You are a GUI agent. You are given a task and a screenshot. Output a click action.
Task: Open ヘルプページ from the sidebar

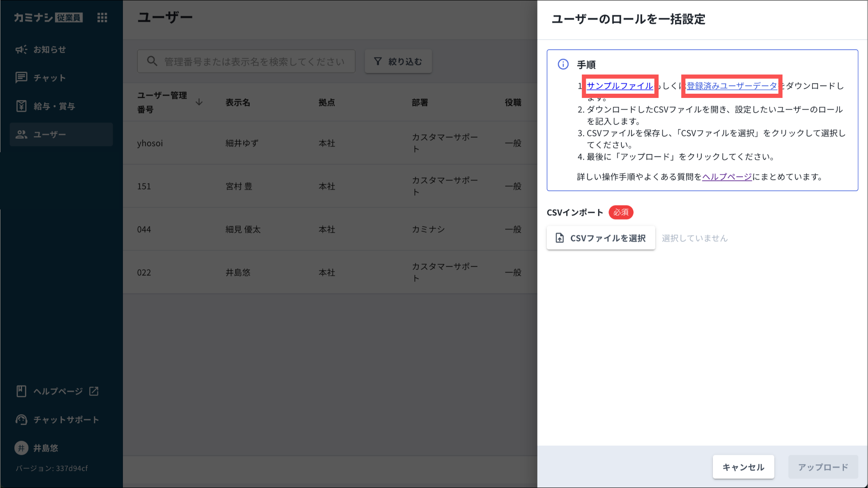pos(58,391)
